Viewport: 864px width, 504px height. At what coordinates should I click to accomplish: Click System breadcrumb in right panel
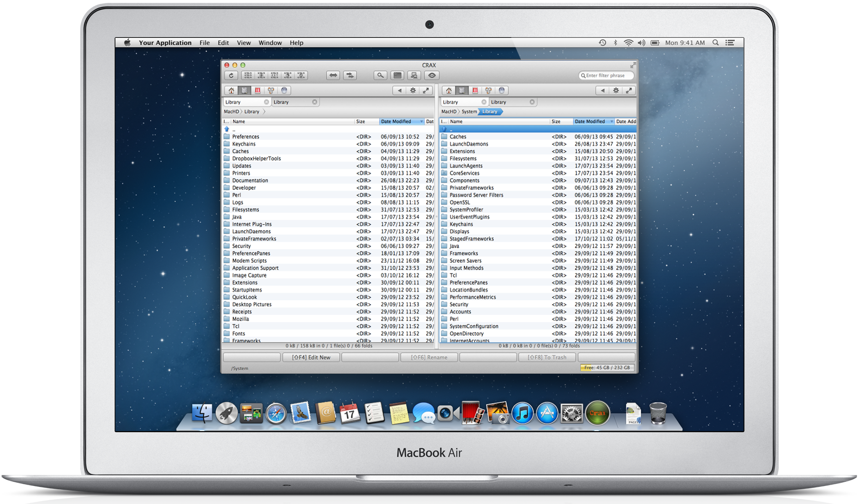[x=469, y=112]
